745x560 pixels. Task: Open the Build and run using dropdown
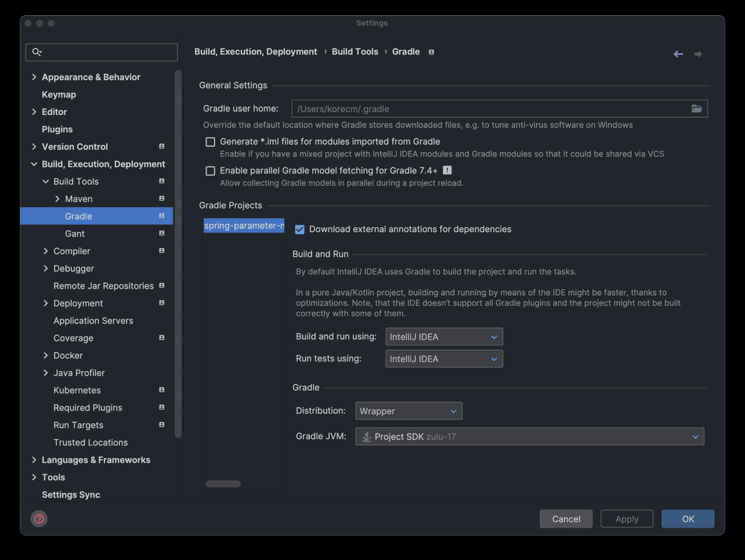coord(444,337)
